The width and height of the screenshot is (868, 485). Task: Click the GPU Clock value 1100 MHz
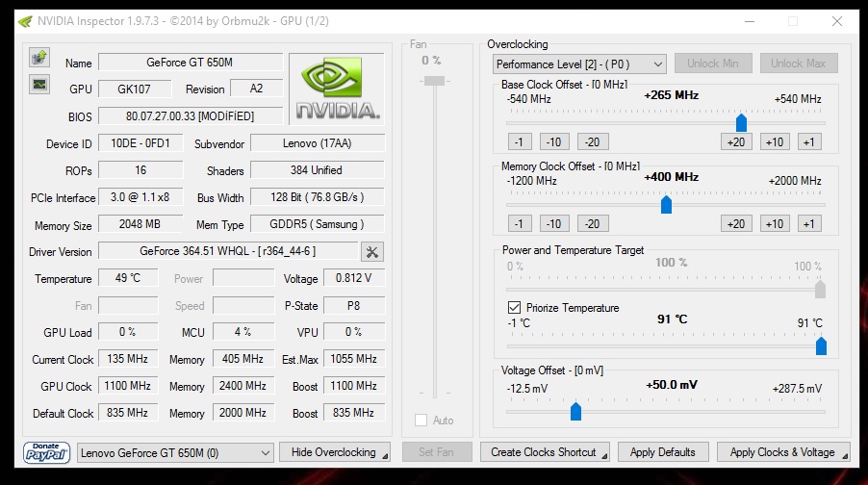pos(128,386)
